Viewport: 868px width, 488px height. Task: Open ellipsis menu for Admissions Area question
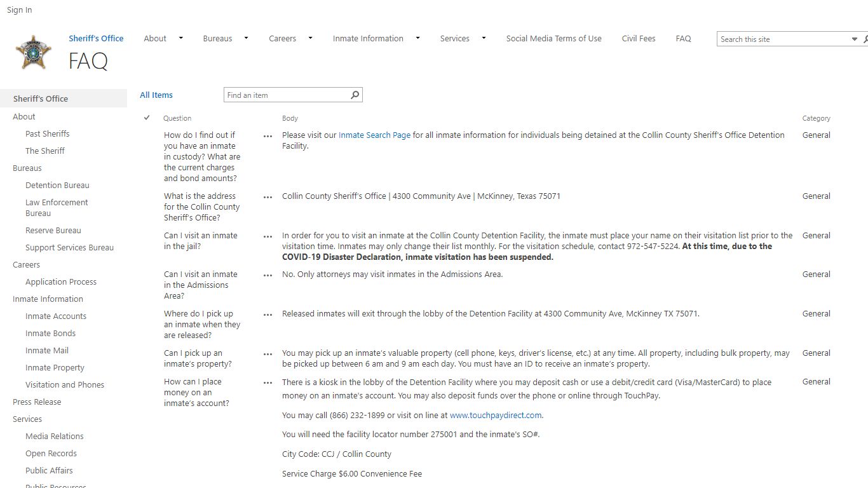click(268, 275)
